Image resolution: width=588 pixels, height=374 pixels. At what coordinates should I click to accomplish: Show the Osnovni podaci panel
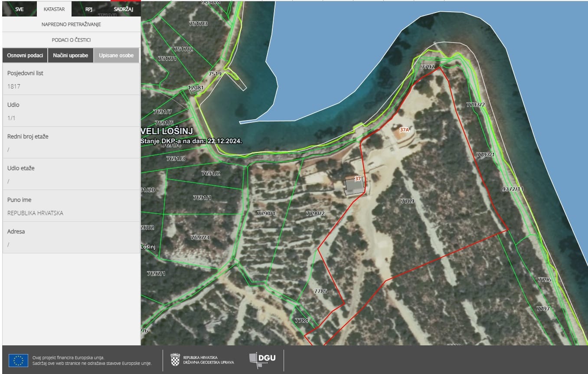tap(25, 56)
